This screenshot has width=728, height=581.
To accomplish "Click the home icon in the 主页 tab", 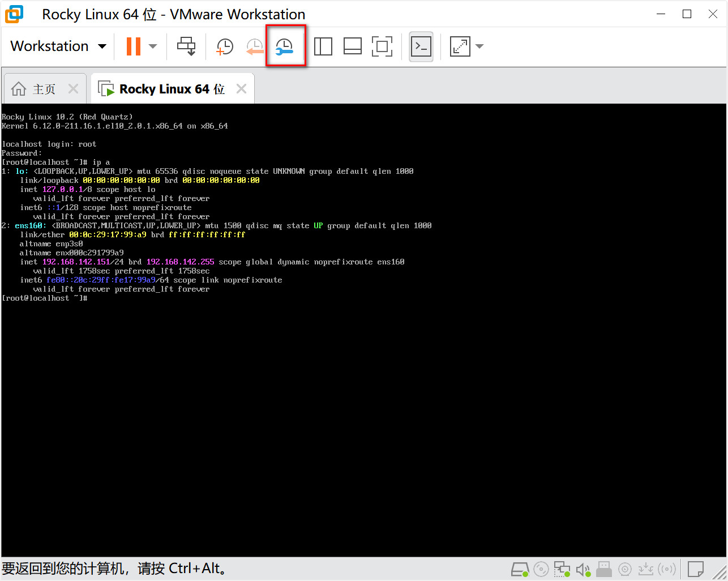I will (x=19, y=89).
